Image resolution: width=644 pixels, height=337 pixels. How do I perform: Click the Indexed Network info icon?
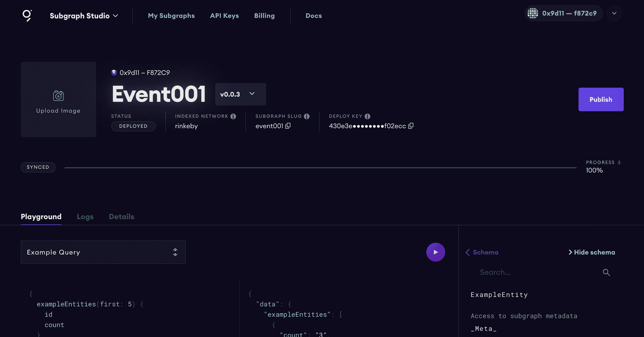click(233, 116)
